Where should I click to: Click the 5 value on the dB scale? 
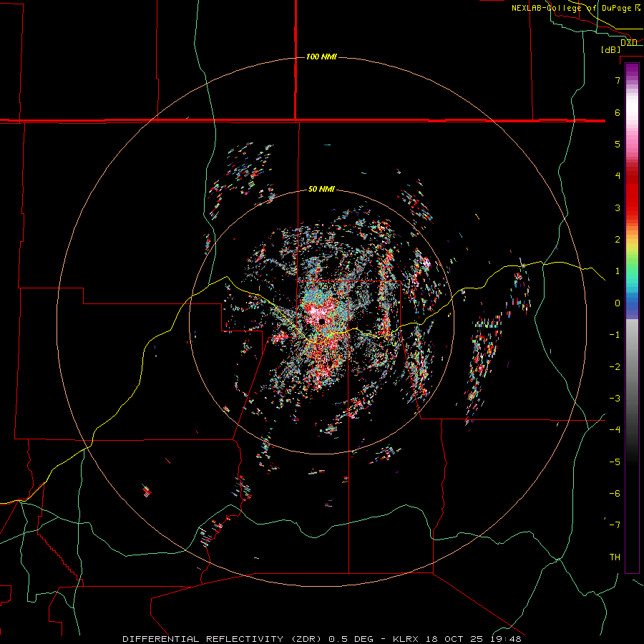[618, 144]
